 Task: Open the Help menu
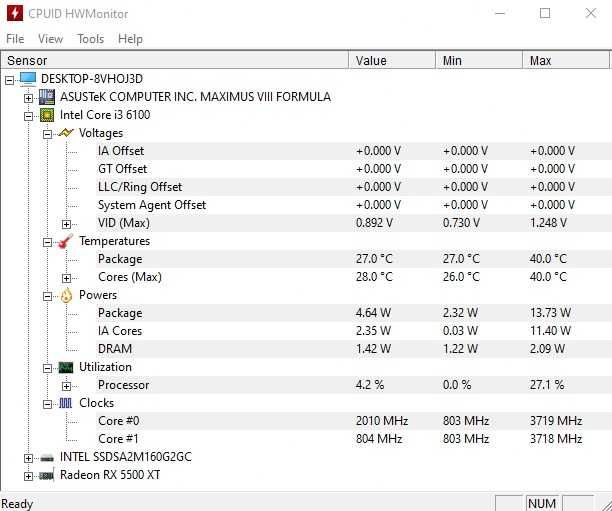[x=130, y=39]
